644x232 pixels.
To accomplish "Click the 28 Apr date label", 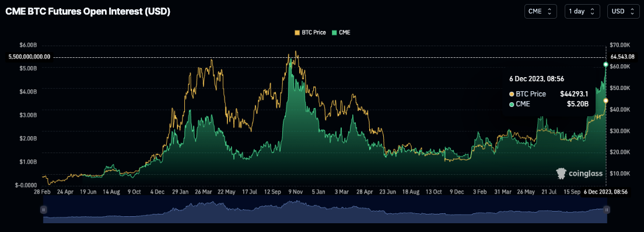I will pos(365,192).
